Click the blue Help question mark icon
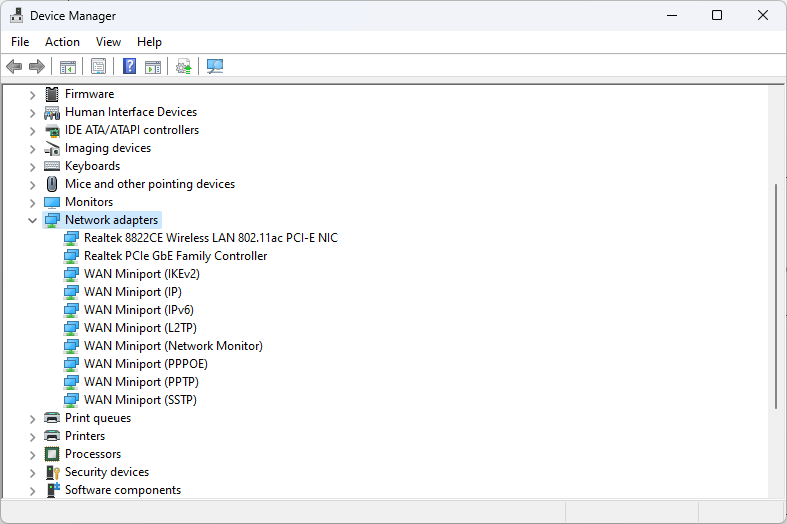Screen dimensions: 787x524 point(129,67)
